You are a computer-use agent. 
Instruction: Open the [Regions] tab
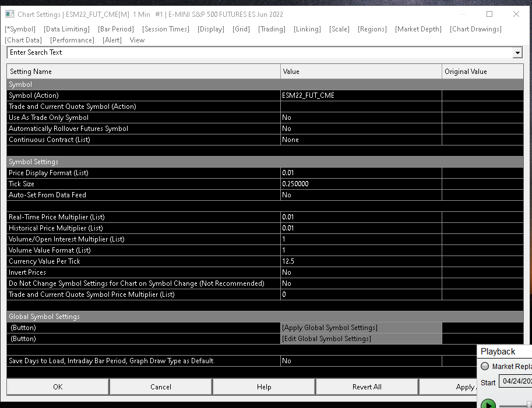[x=372, y=29]
